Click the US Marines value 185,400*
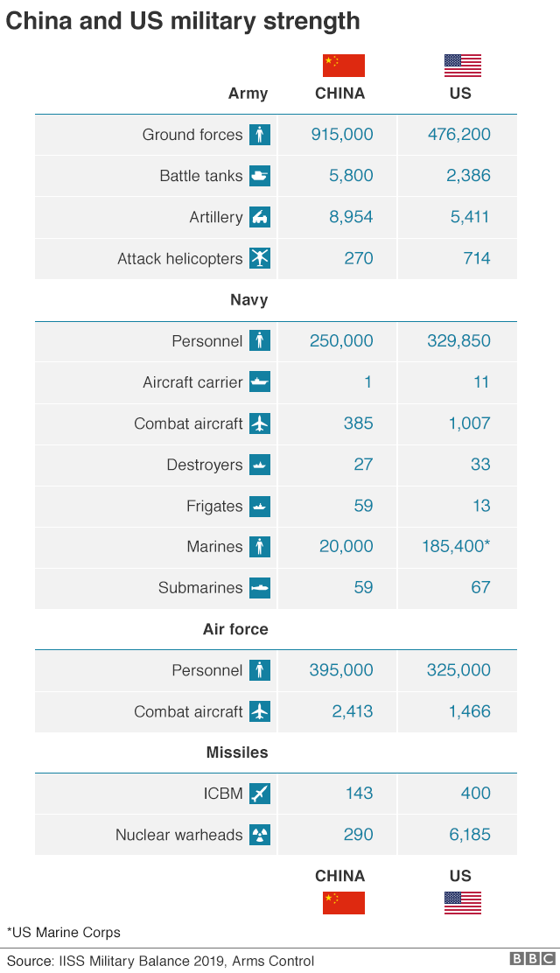Screen dimensions: 560x973 pyautogui.click(x=455, y=547)
